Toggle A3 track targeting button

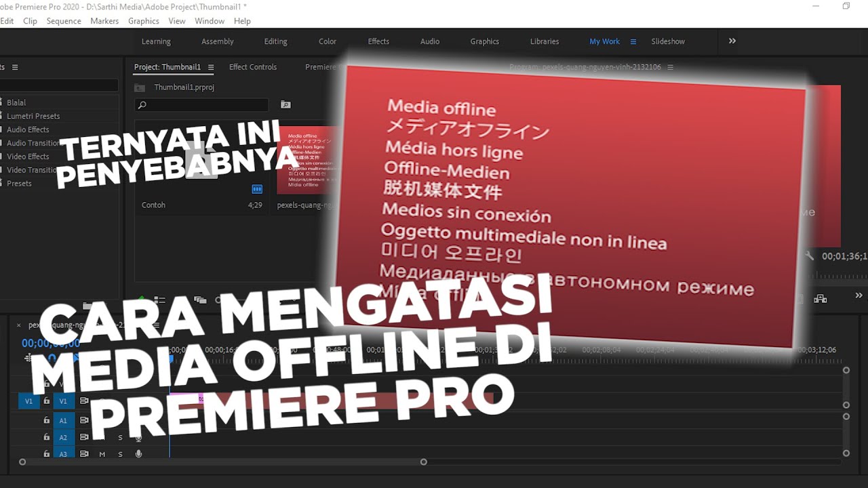63,453
